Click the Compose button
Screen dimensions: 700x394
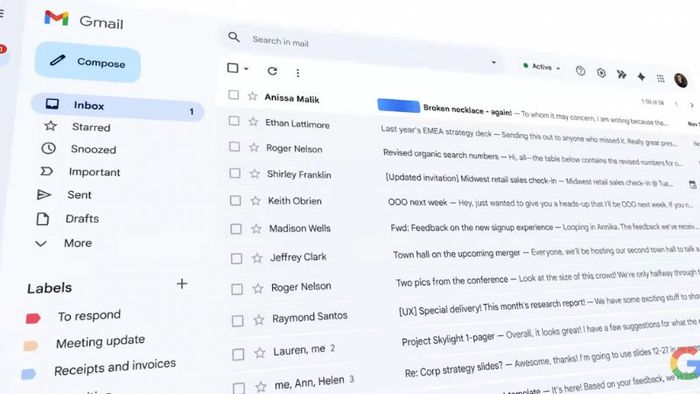(x=88, y=62)
